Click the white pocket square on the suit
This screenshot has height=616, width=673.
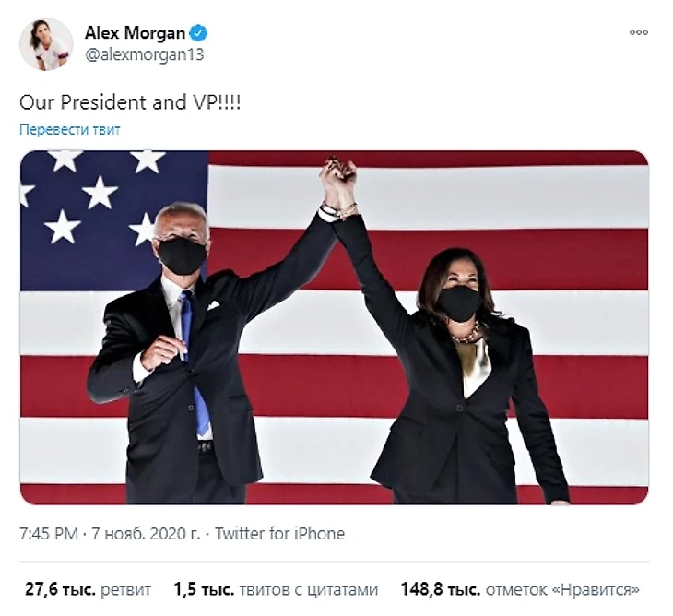click(x=213, y=305)
